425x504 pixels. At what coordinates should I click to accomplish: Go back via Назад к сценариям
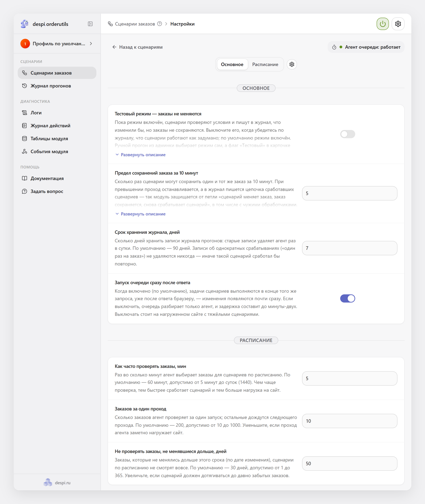pyautogui.click(x=137, y=47)
